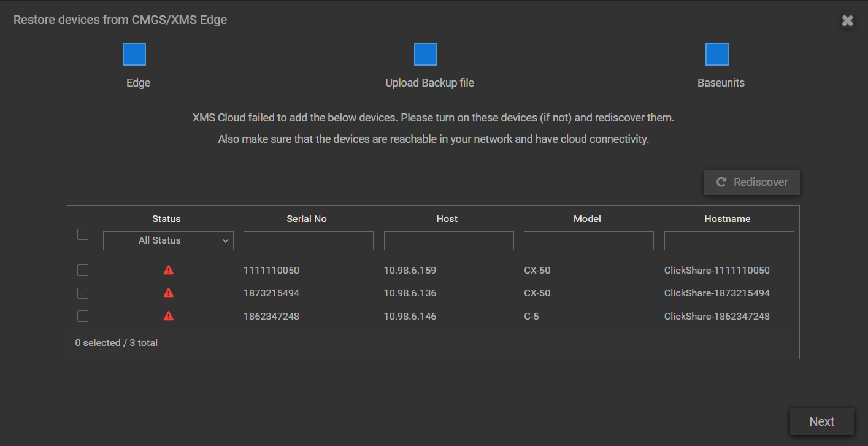
Task: Click host address 10.98.6.146
Action: [x=410, y=317]
